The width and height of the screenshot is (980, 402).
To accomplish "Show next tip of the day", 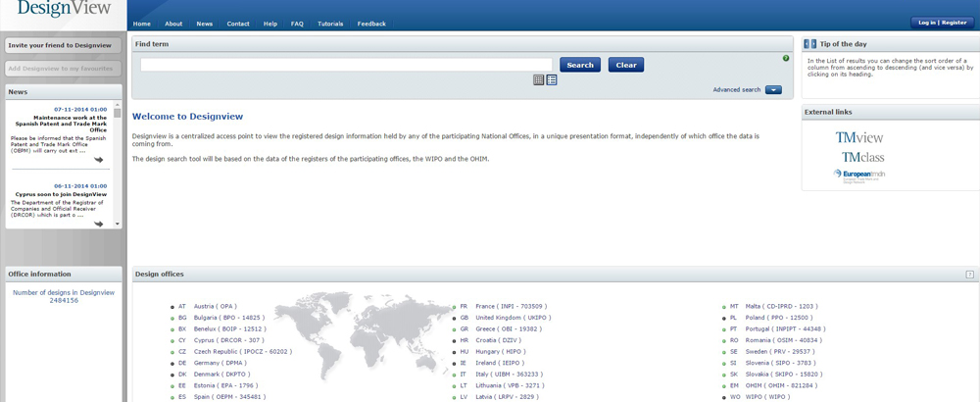I will [813, 44].
